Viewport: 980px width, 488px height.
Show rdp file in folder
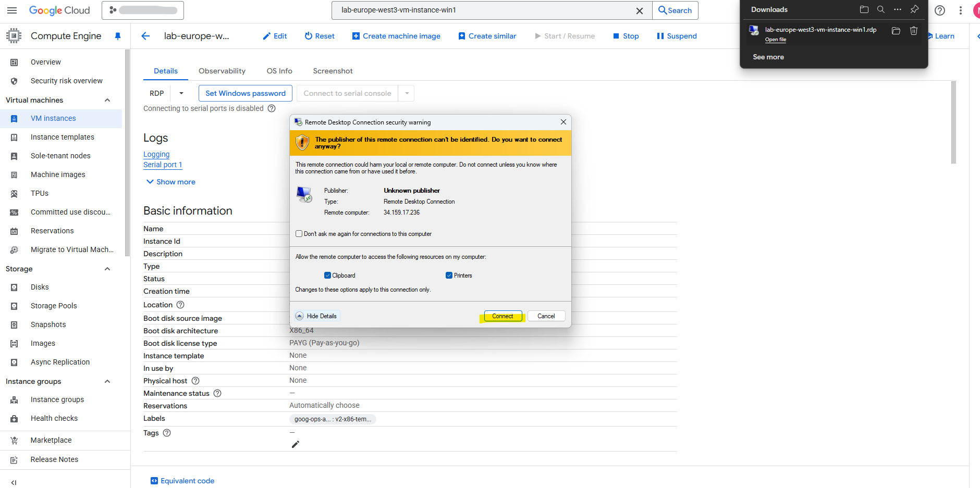coord(896,31)
